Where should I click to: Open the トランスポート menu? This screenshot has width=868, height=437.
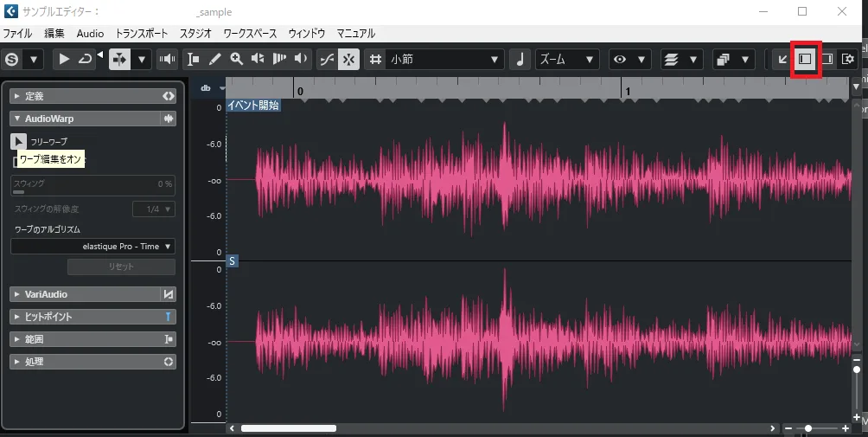[x=142, y=33]
